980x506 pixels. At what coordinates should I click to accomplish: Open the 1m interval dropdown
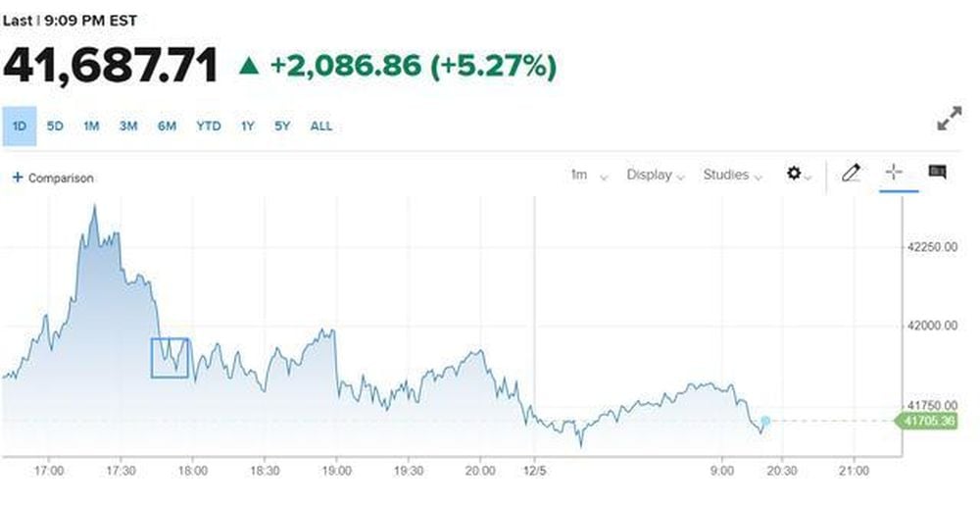tap(588, 175)
